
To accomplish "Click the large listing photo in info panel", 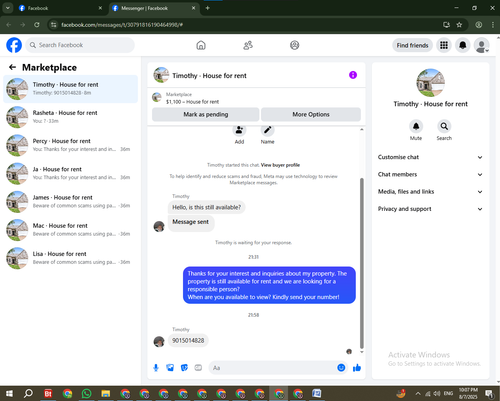I will click(430, 83).
